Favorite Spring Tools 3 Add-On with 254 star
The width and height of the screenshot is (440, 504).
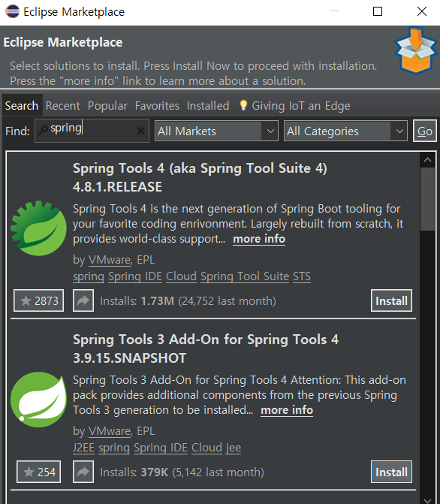(38, 472)
